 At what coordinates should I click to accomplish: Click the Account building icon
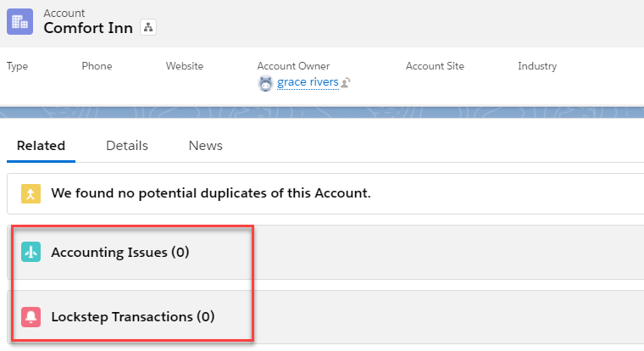(19, 21)
